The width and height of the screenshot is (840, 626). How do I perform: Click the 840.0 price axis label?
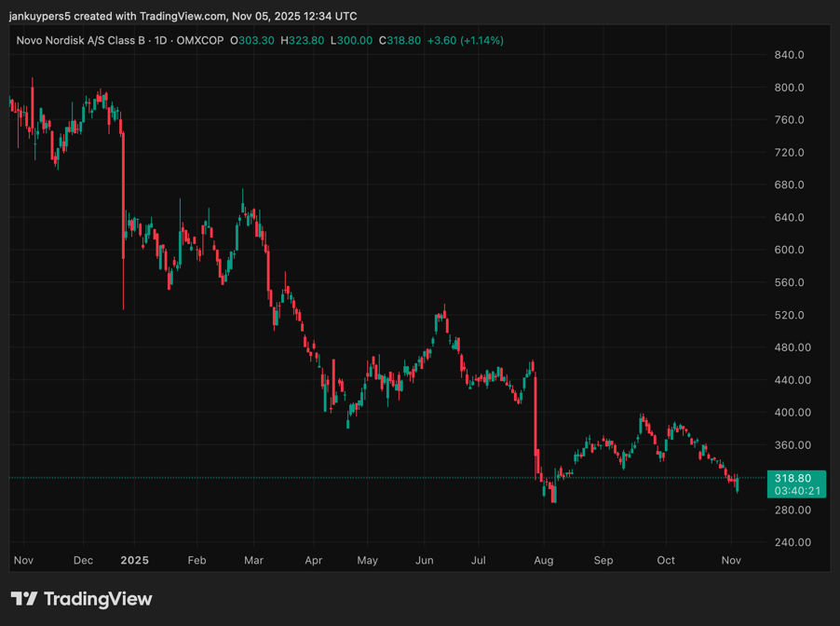click(789, 55)
